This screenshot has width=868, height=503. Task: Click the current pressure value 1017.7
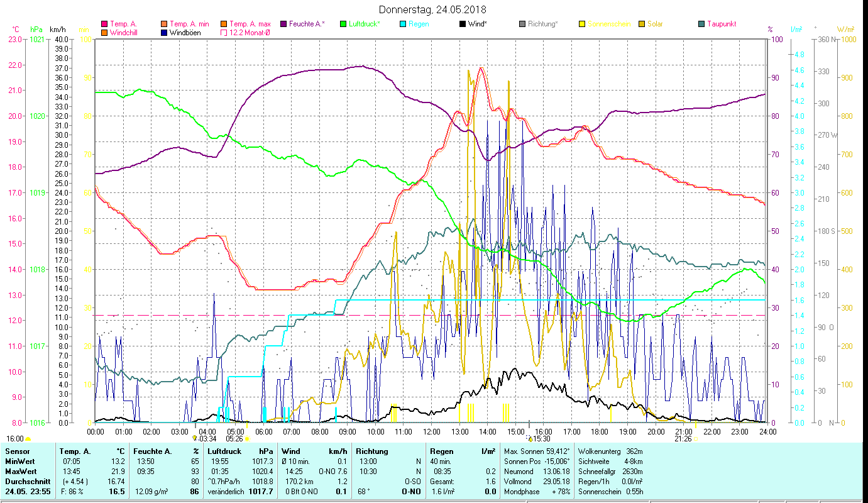tap(262, 492)
